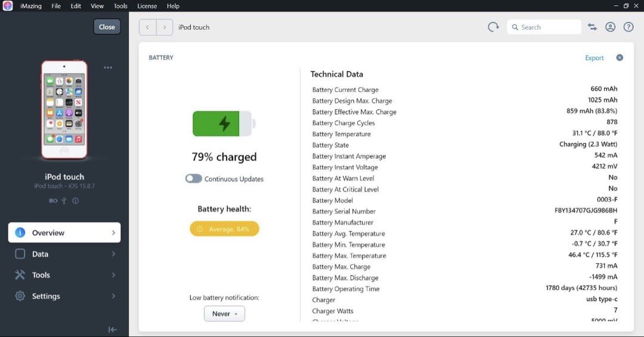This screenshot has width=644, height=337.
Task: Click the Charger Watts label
Action: [333, 311]
